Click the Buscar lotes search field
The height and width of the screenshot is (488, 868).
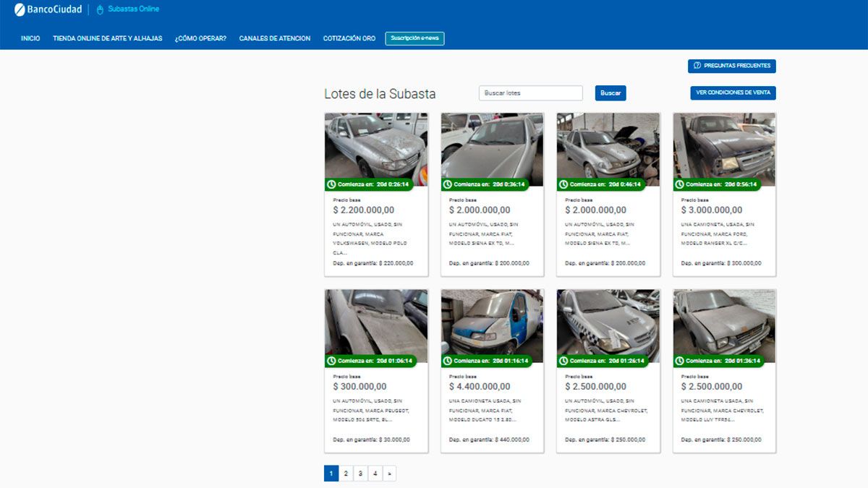click(x=531, y=93)
